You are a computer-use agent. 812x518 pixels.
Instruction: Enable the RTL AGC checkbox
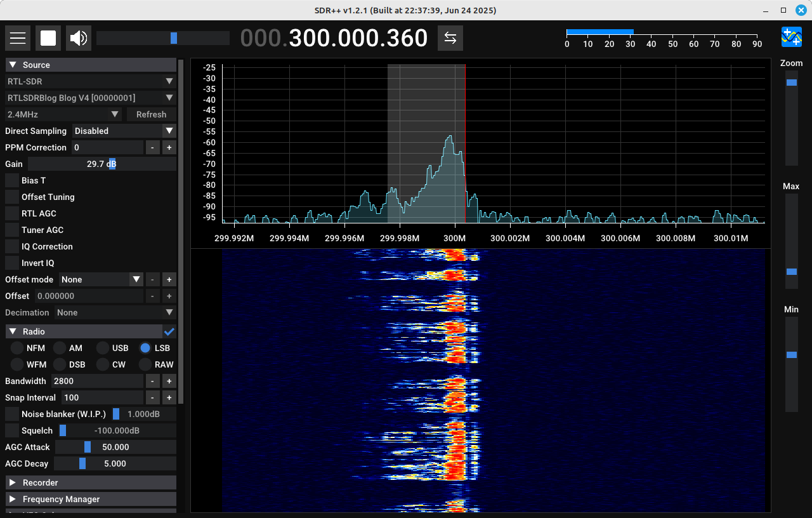coord(12,213)
